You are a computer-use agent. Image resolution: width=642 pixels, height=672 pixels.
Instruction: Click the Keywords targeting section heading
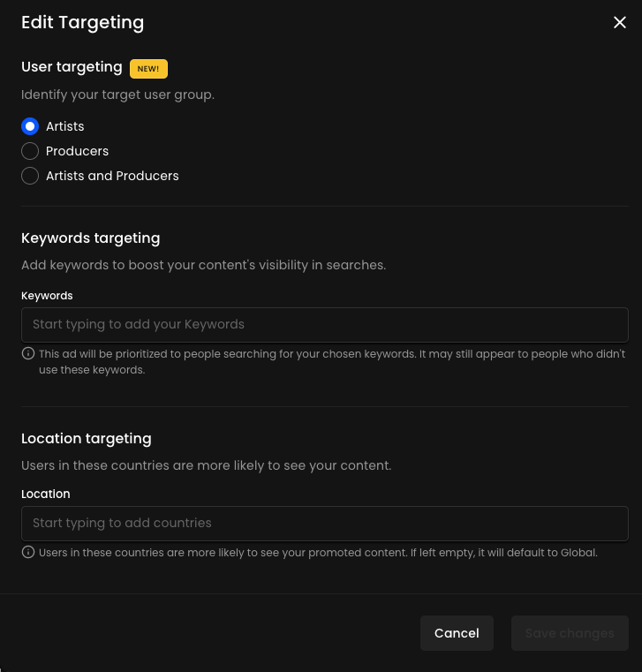[90, 238]
